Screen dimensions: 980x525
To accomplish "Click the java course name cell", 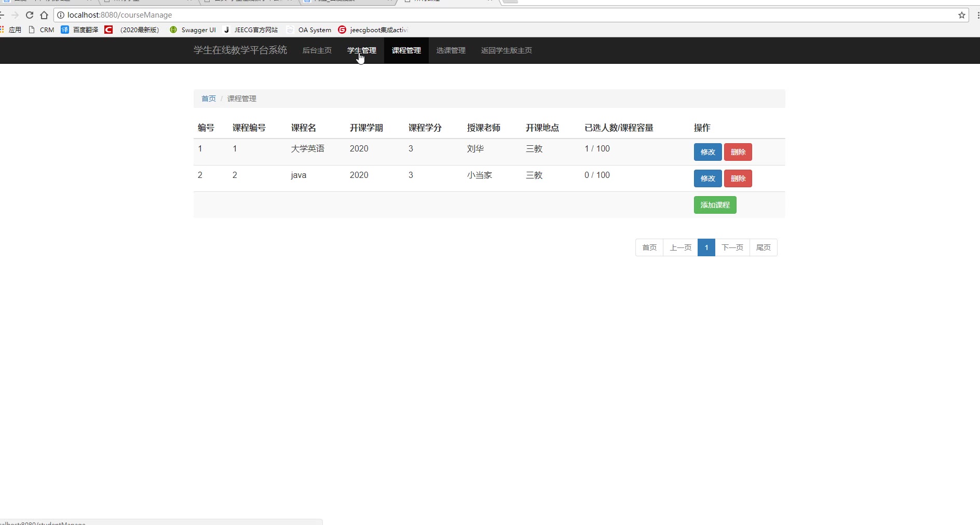I will click(298, 175).
